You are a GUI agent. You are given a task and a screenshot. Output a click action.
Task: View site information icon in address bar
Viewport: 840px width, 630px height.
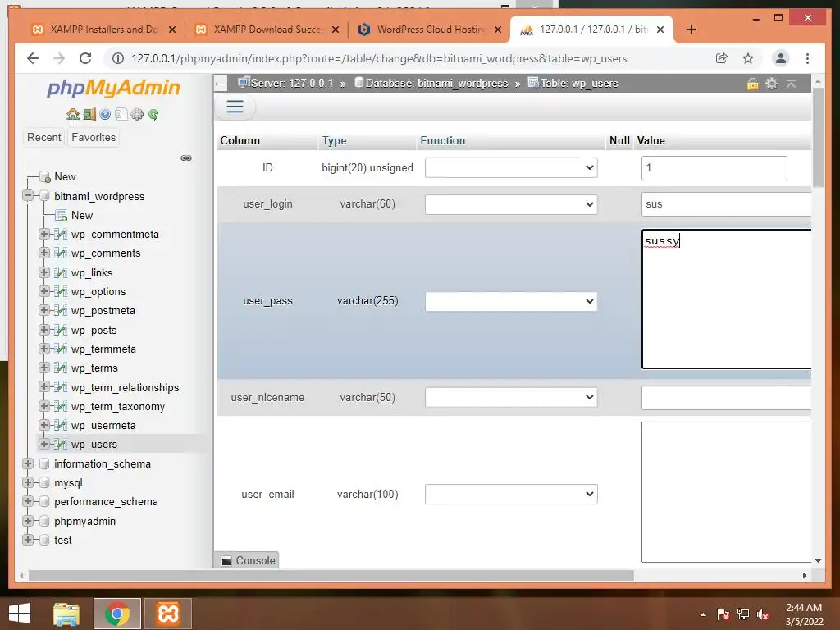pos(118,58)
